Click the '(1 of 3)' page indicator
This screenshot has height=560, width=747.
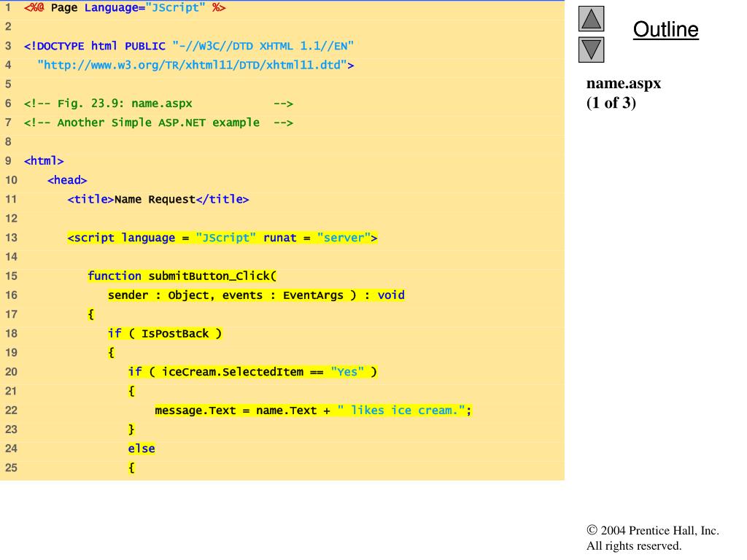611,103
